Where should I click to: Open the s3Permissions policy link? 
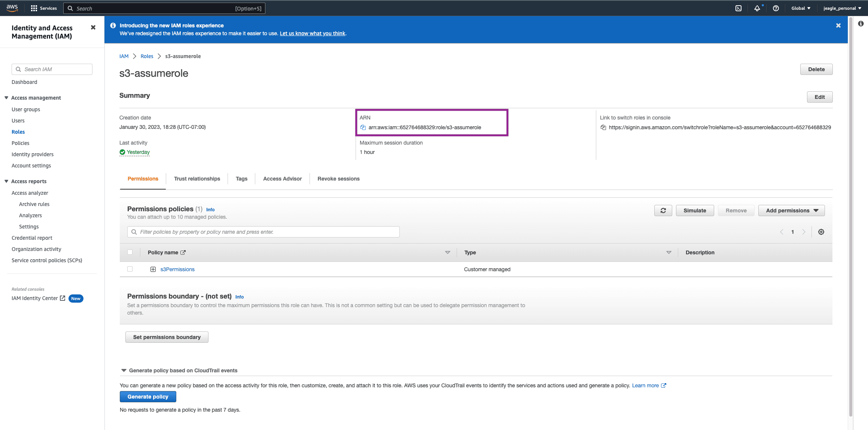(x=177, y=269)
